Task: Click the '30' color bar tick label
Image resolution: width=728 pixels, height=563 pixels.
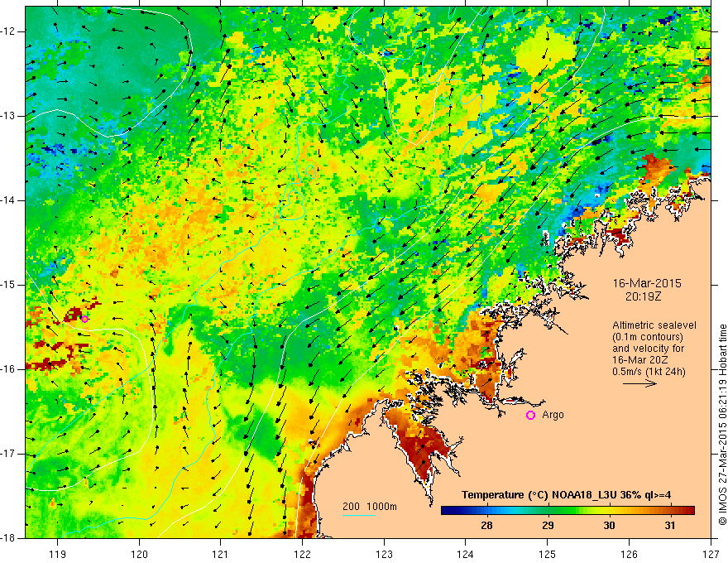Action: click(609, 526)
